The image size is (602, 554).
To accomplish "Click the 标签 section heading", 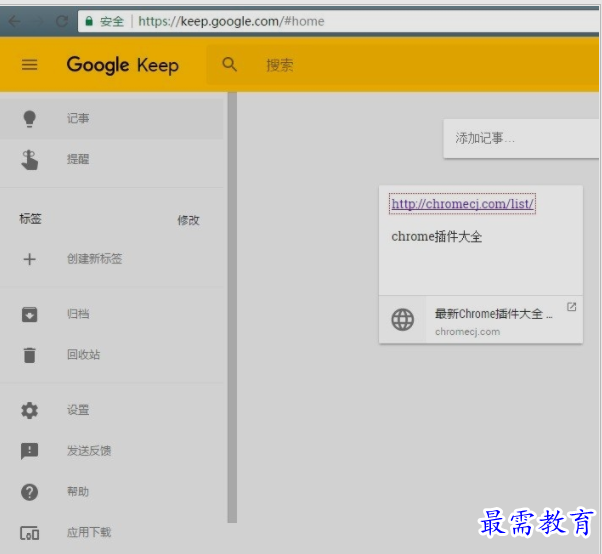I will 30,219.
